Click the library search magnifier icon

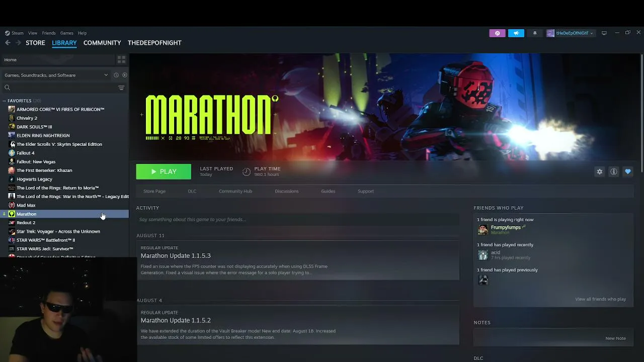click(x=7, y=87)
